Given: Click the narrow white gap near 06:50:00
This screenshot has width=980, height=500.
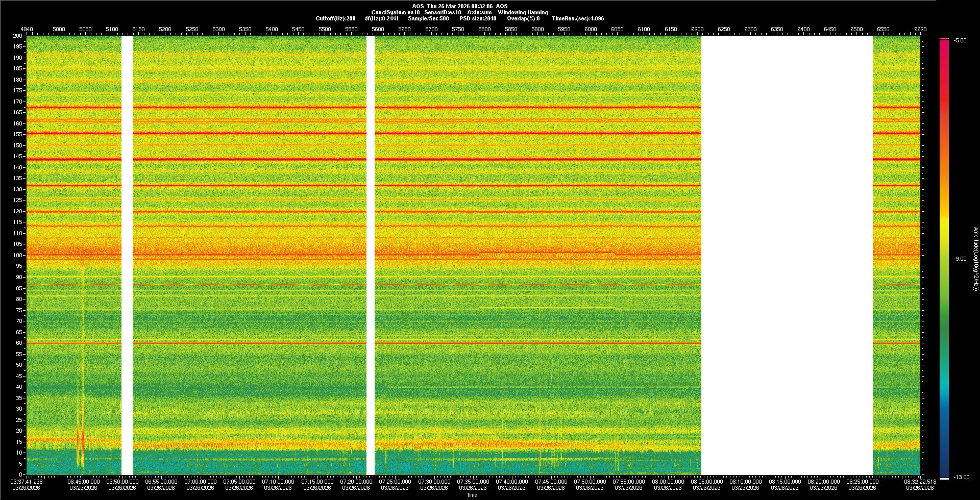Looking at the screenshot, I should pos(127,255).
